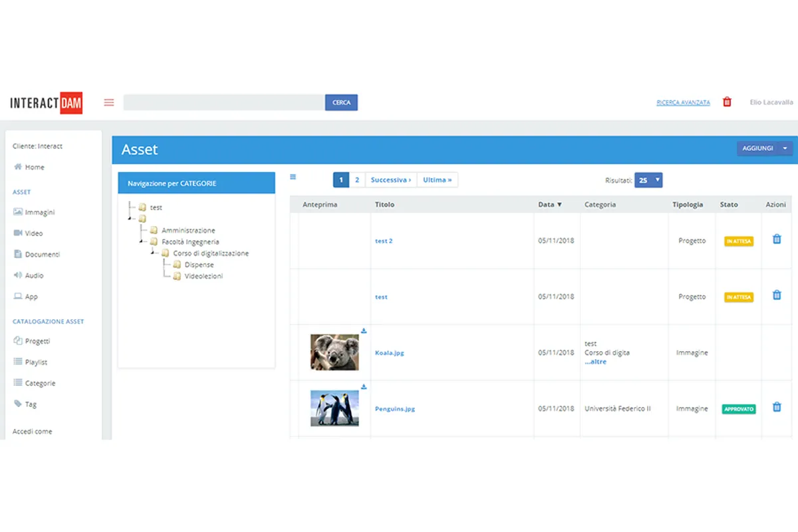Open Koala.jpg asset title
The width and height of the screenshot is (798, 532).
click(390, 353)
